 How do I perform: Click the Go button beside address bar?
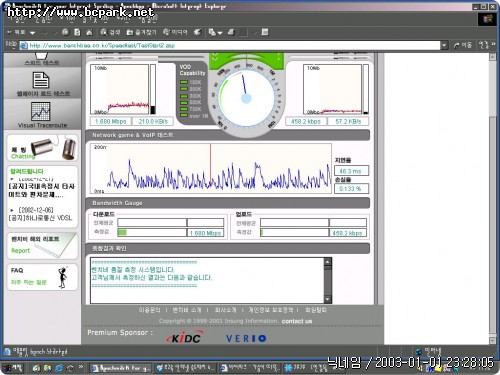tap(463, 45)
